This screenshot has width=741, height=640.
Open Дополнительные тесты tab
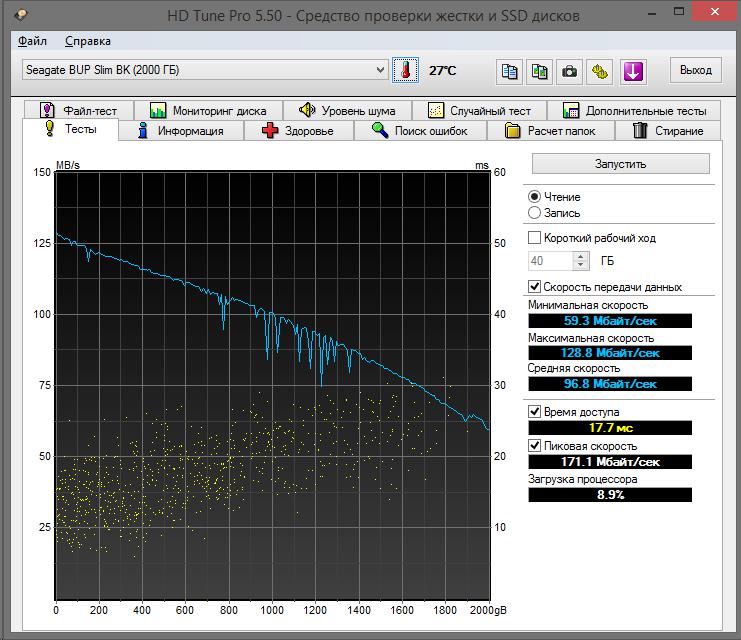coord(634,111)
